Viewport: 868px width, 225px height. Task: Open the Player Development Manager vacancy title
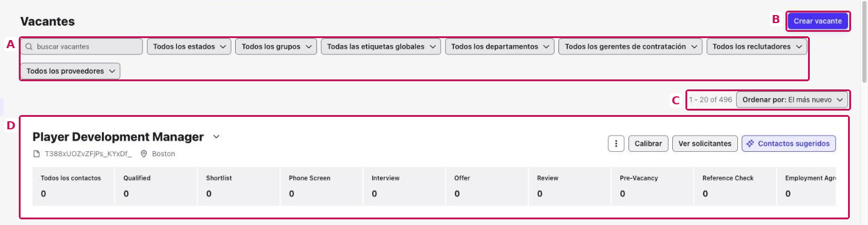click(x=118, y=137)
